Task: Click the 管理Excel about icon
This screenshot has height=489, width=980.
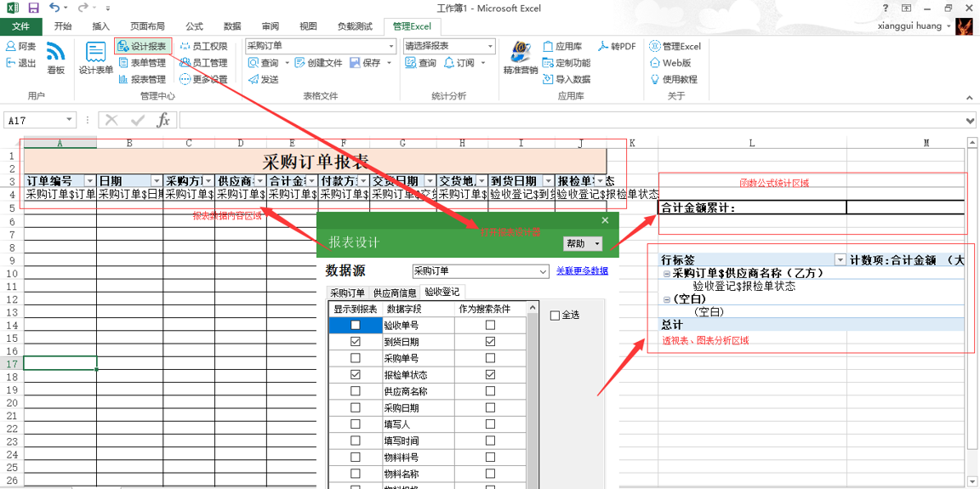Action: click(654, 46)
